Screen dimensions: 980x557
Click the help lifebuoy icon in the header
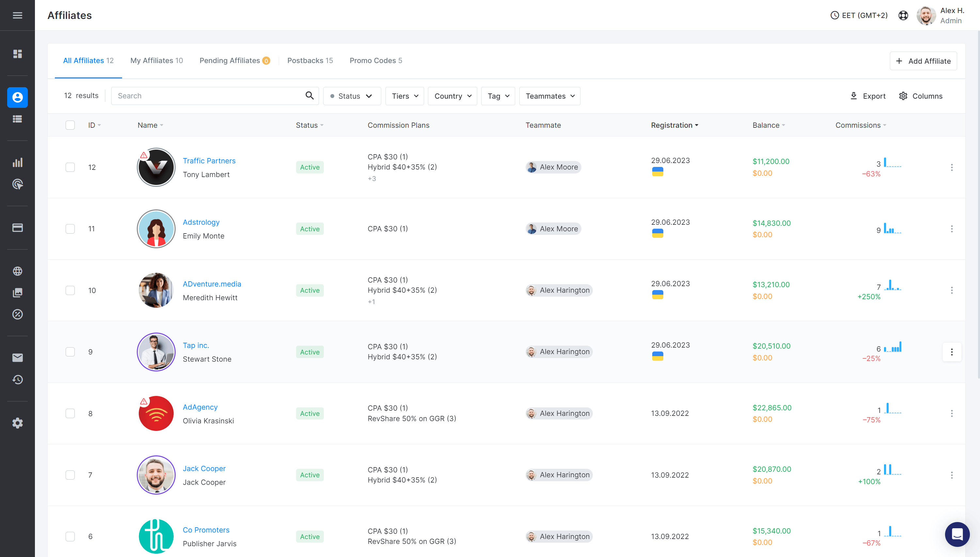click(x=903, y=15)
